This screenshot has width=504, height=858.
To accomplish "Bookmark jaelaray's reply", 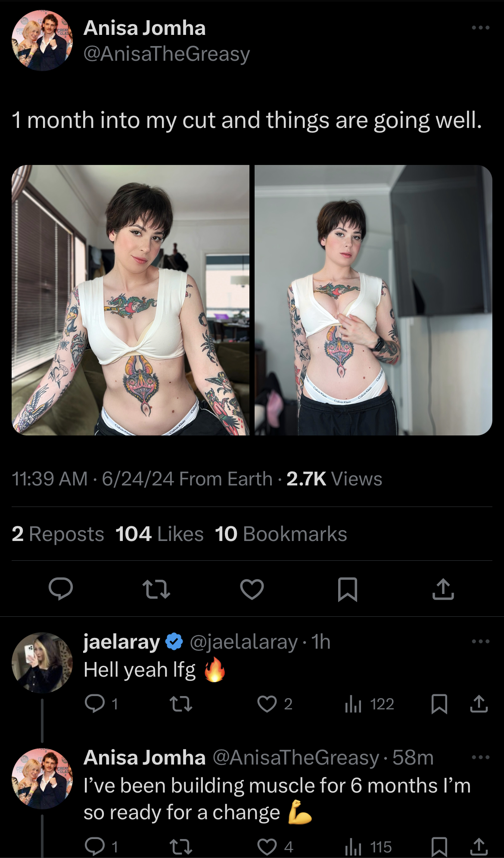I will click(x=439, y=704).
